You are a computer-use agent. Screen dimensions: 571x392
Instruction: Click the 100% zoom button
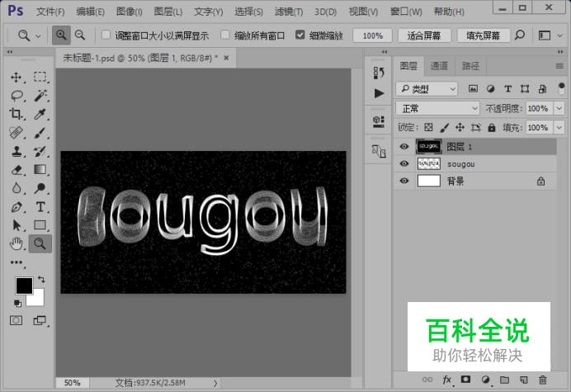[372, 35]
